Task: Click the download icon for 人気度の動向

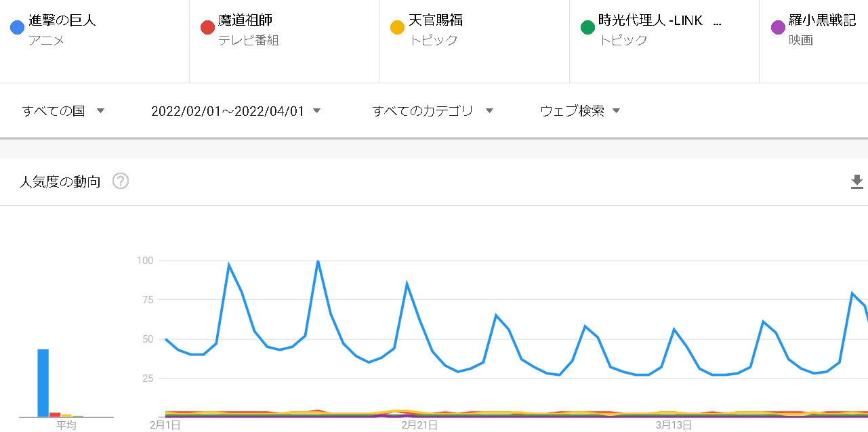Action: point(856,181)
